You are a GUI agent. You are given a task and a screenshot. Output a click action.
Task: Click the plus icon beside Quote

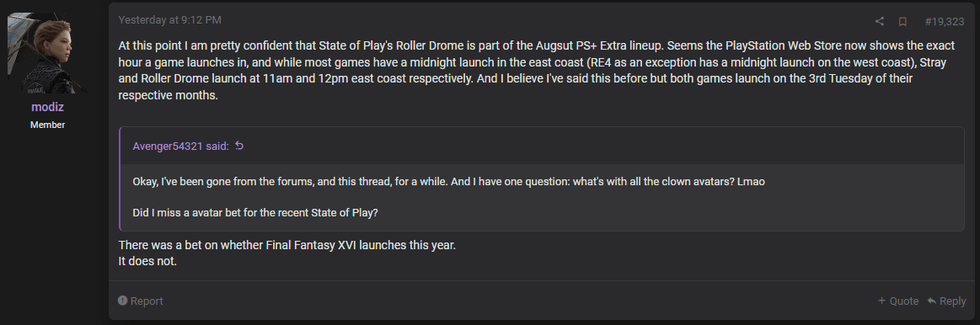click(x=881, y=301)
